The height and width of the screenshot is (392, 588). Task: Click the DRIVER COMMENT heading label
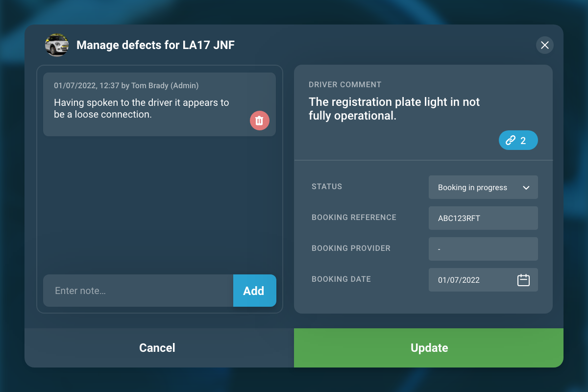pyautogui.click(x=345, y=85)
